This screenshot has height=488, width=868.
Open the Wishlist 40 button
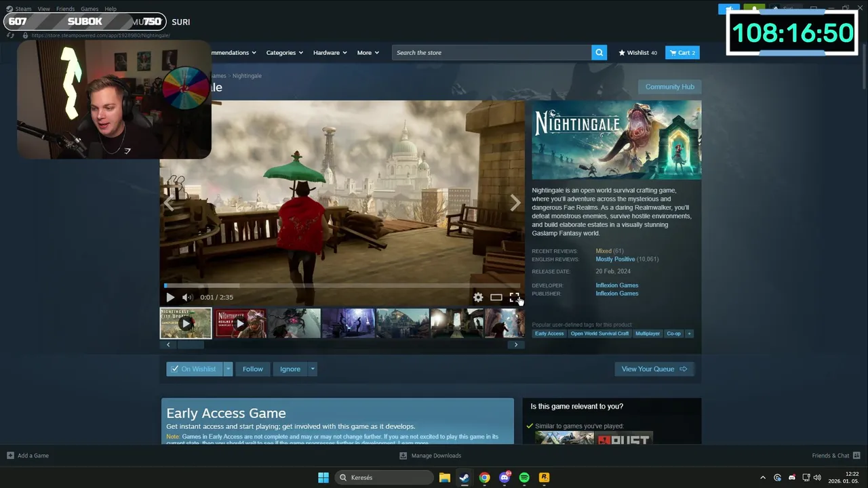[x=637, y=52]
